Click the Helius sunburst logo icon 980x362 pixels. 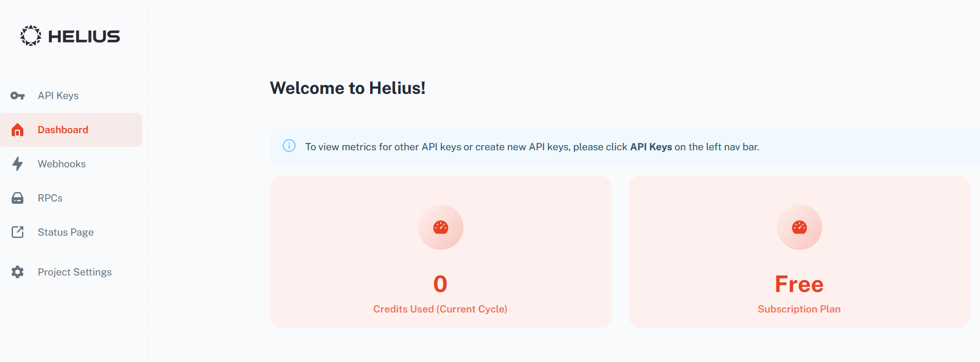point(31,36)
